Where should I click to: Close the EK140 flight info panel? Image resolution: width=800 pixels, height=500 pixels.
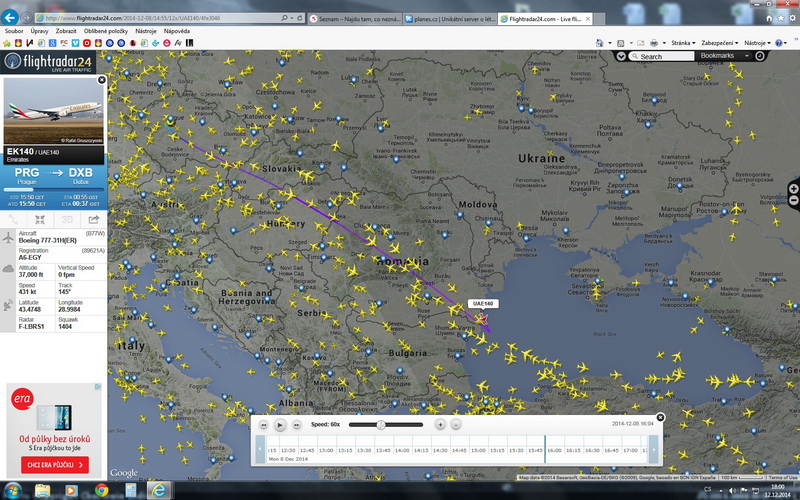coord(102,80)
